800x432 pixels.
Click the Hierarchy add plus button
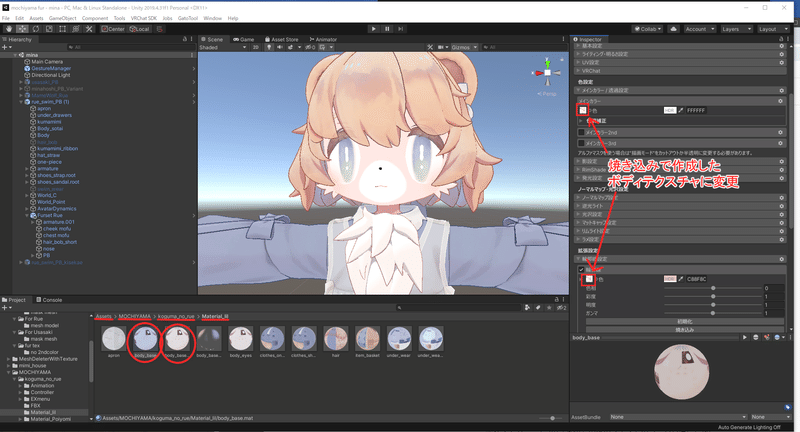click(5, 47)
